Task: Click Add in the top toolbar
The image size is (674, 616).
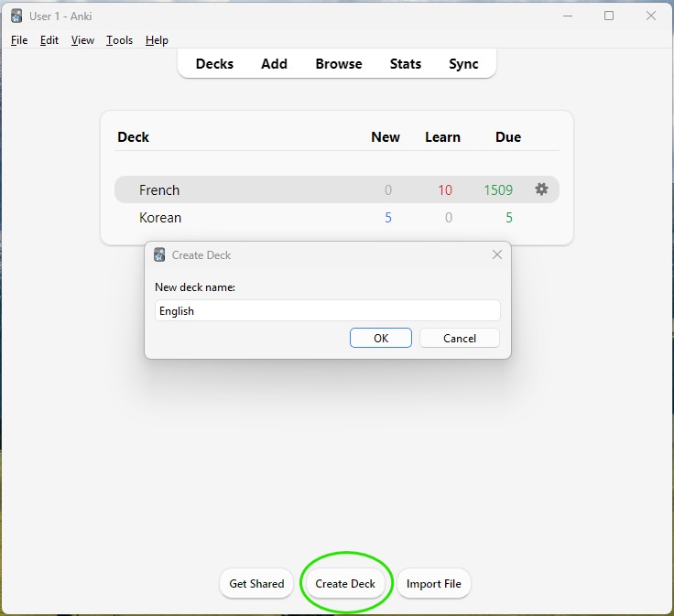Action: [274, 64]
